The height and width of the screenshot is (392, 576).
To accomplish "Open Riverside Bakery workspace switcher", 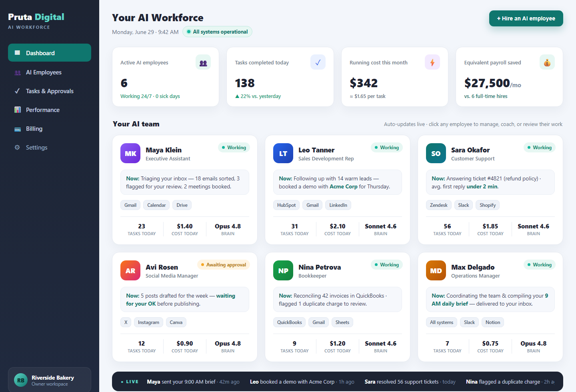I will pos(50,380).
